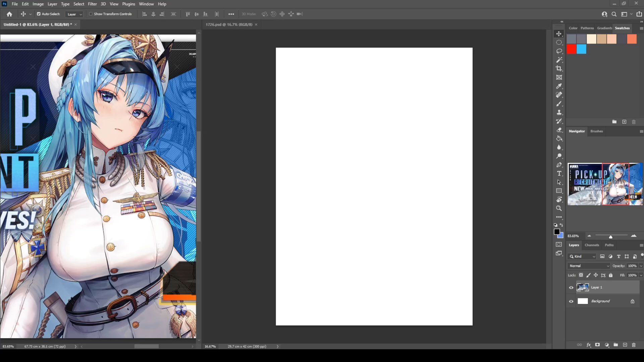Select the Path Selection tool
Viewport: 644px width, 362px height.
coord(559,182)
